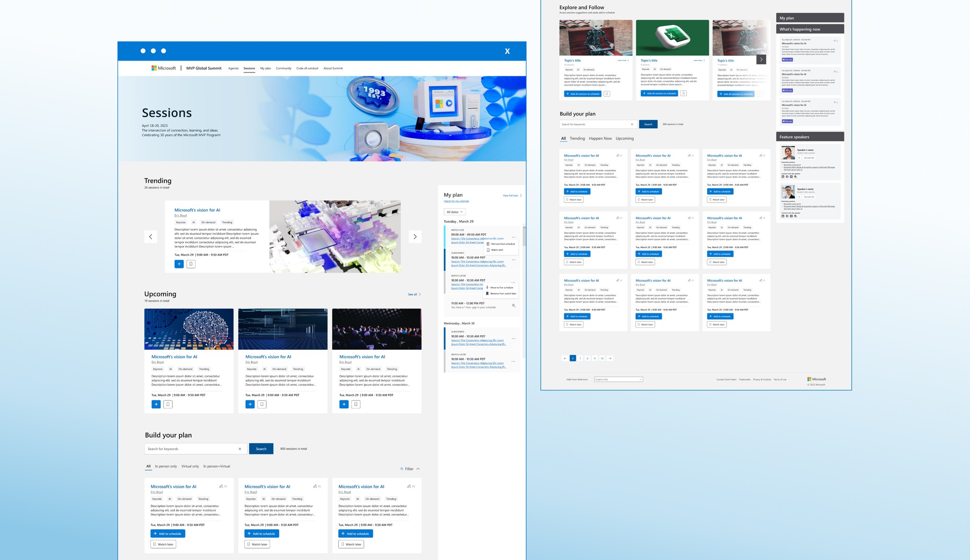Click the bookmark icon on the first Upcoming card

click(x=168, y=404)
